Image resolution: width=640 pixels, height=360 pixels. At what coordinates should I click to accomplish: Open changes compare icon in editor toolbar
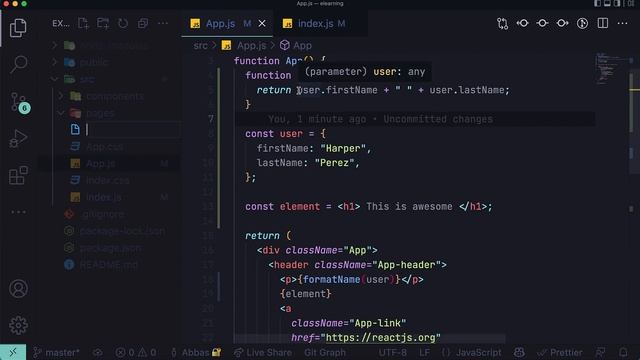coord(502,23)
